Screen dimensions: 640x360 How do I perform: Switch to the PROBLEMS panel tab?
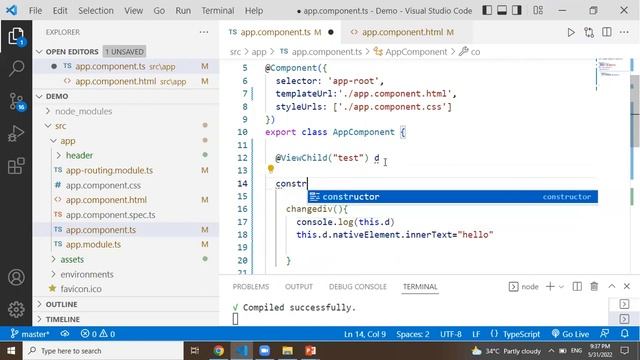tap(251, 287)
